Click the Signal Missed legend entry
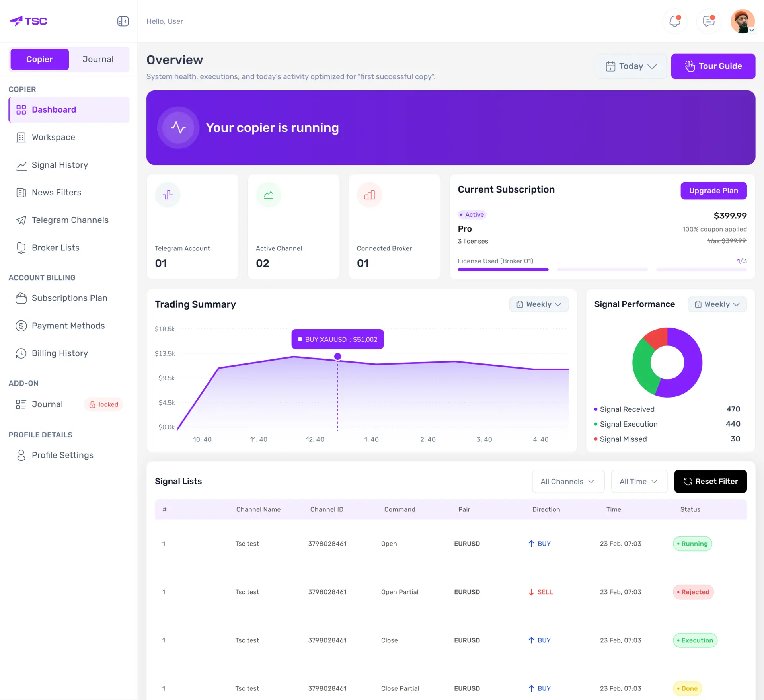This screenshot has height=700, width=764. pos(667,439)
